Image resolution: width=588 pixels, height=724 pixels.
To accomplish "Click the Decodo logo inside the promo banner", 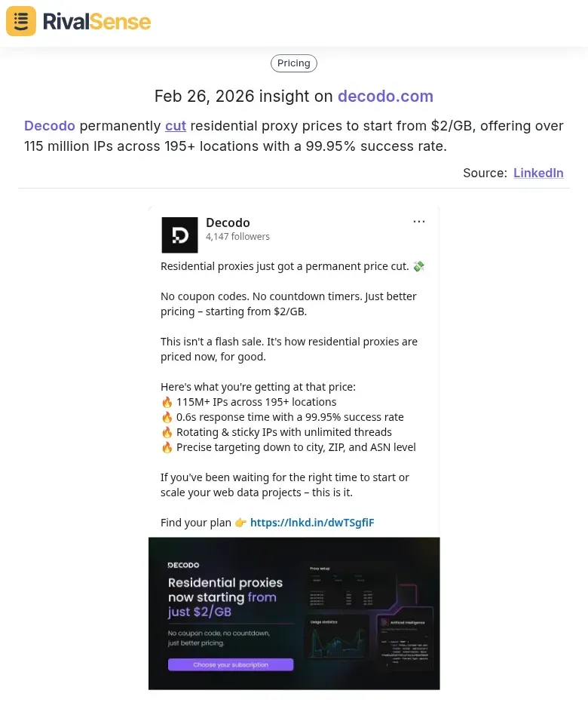I will pyautogui.click(x=184, y=563).
